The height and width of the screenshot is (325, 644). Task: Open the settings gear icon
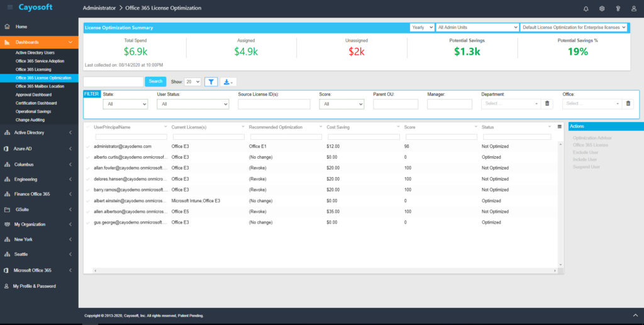click(x=602, y=8)
